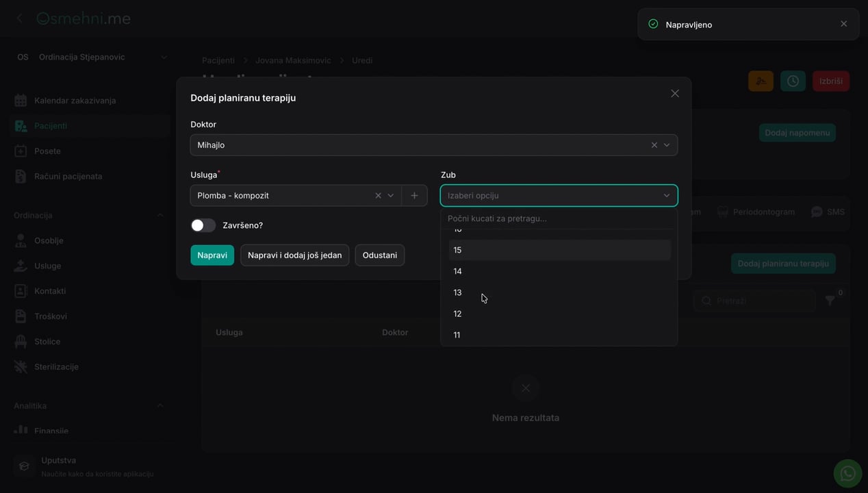868x493 pixels.
Task: Click Napravi i dodaj još jedan
Action: point(294,255)
